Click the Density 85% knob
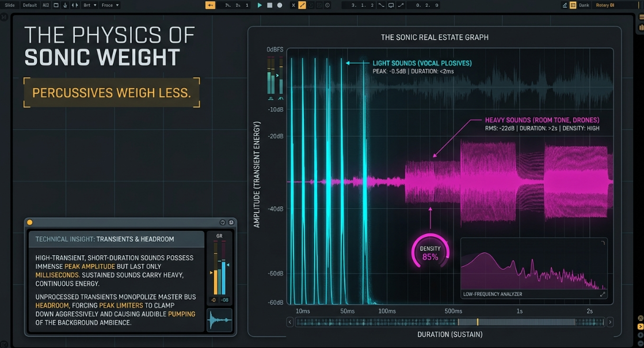Screen dimensions: 644x348 (x=430, y=252)
